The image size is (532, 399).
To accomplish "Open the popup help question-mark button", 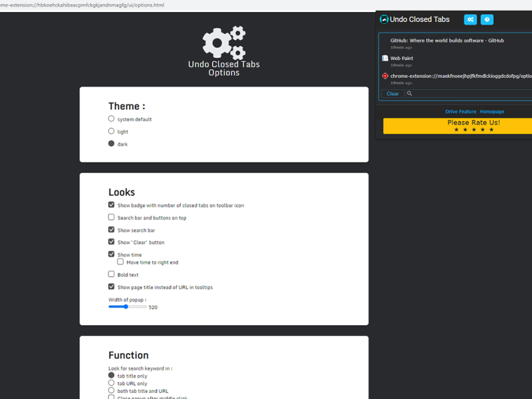I will point(487,20).
